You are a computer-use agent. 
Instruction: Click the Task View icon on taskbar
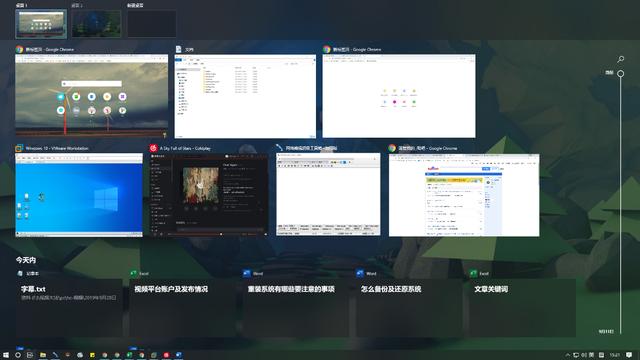[30, 355]
